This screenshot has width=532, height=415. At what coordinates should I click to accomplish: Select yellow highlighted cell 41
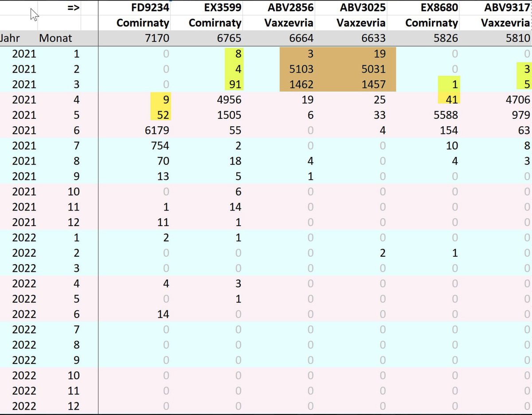[451, 100]
